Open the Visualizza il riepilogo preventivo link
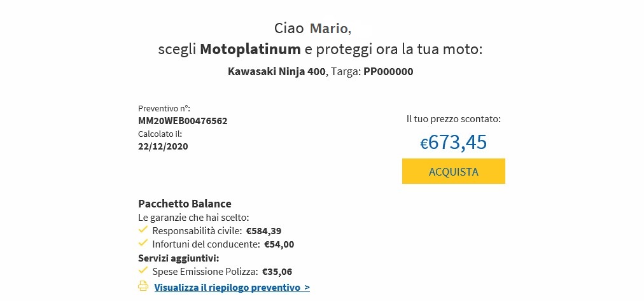The width and height of the screenshot is (644, 301). coord(232,288)
